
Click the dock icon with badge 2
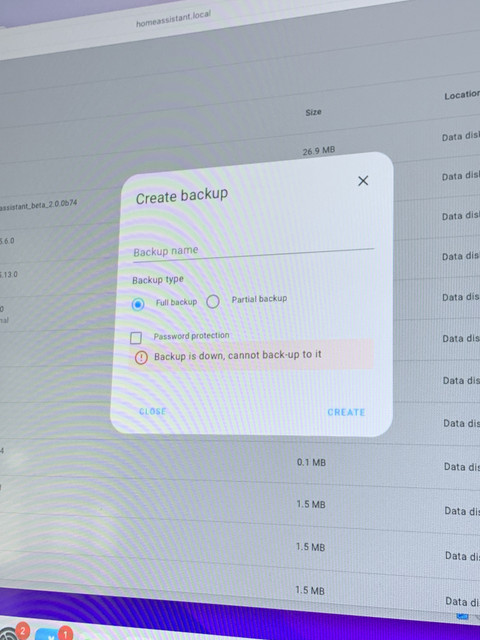(11, 633)
